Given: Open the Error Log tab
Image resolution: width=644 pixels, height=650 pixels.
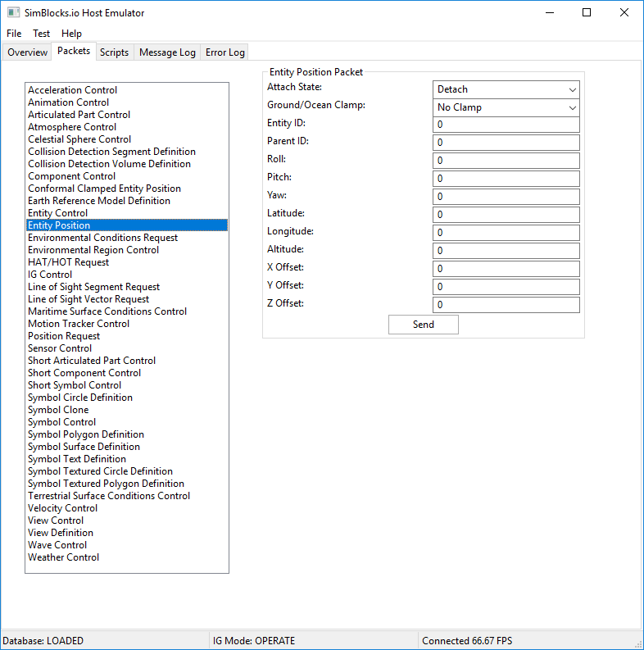Looking at the screenshot, I should (224, 52).
